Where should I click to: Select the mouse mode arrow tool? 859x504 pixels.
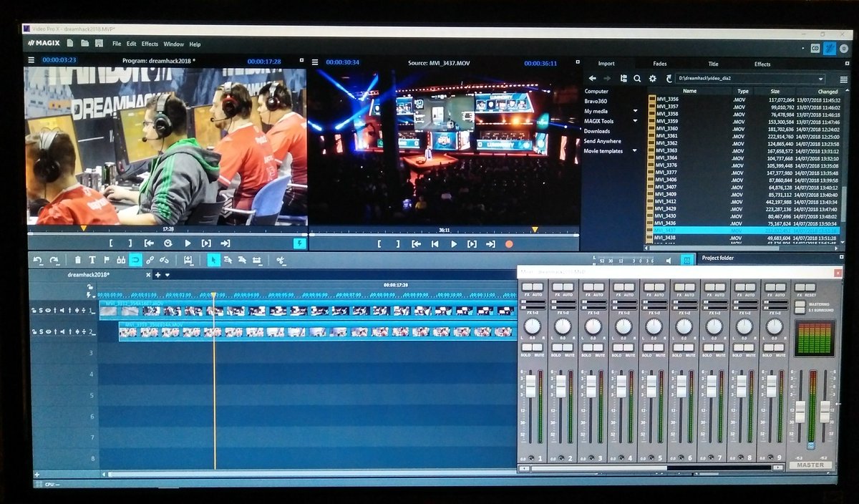pos(213,261)
